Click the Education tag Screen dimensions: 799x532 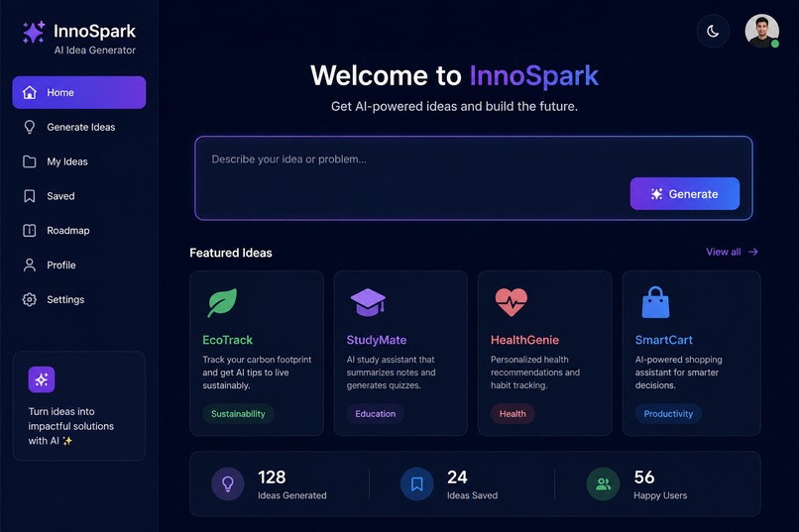coord(375,414)
